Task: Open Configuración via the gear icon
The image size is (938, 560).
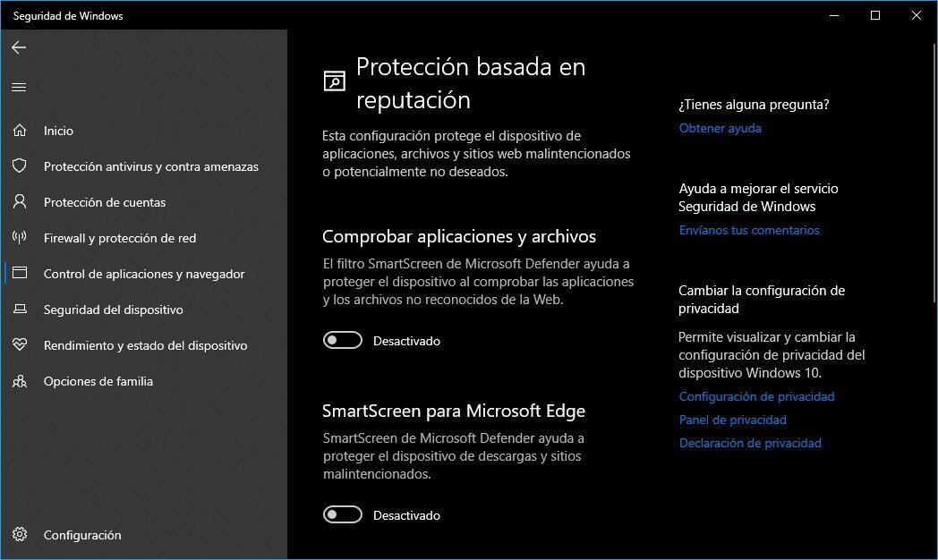Action: [x=20, y=534]
